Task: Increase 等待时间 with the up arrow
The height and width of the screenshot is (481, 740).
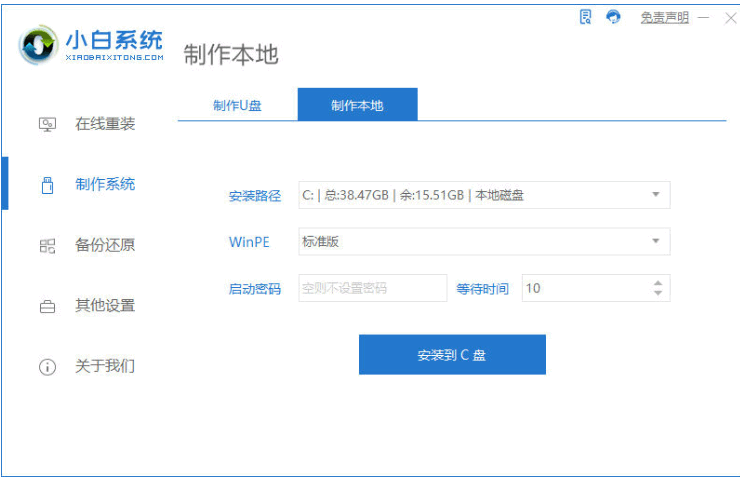Action: click(x=658, y=283)
